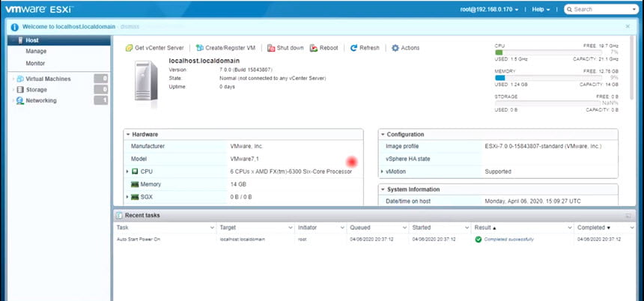Click the Auto Start Power On task

coord(139,239)
